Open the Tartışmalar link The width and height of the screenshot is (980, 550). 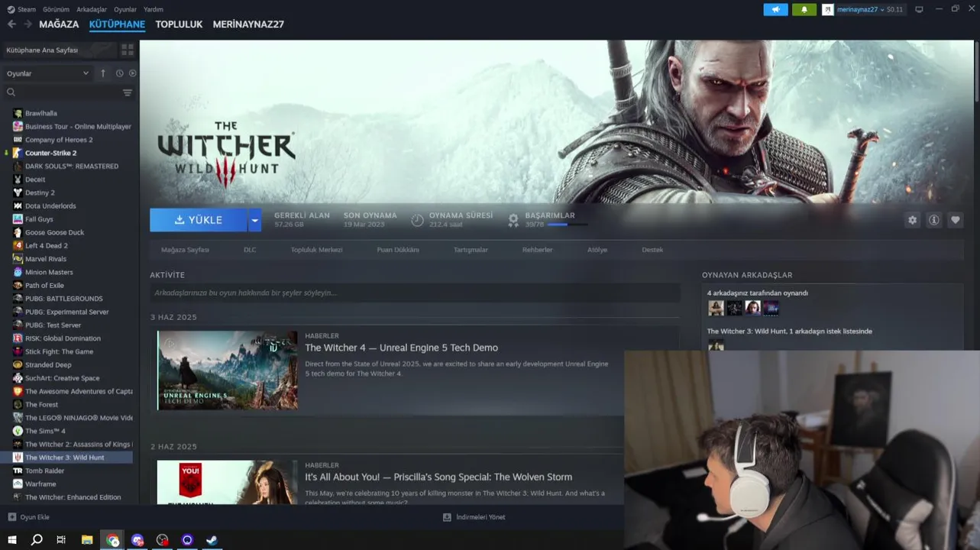click(x=471, y=250)
